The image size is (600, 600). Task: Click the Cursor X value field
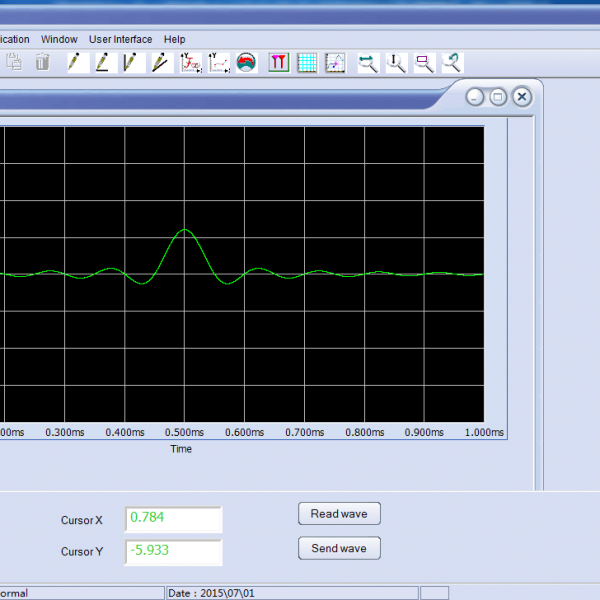pyautogui.click(x=173, y=520)
